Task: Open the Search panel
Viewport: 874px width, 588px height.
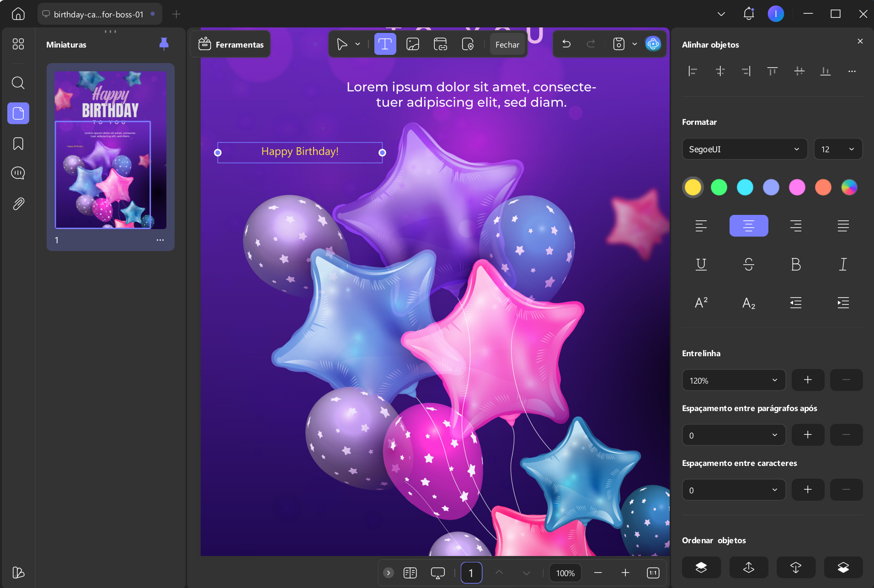Action: click(18, 83)
